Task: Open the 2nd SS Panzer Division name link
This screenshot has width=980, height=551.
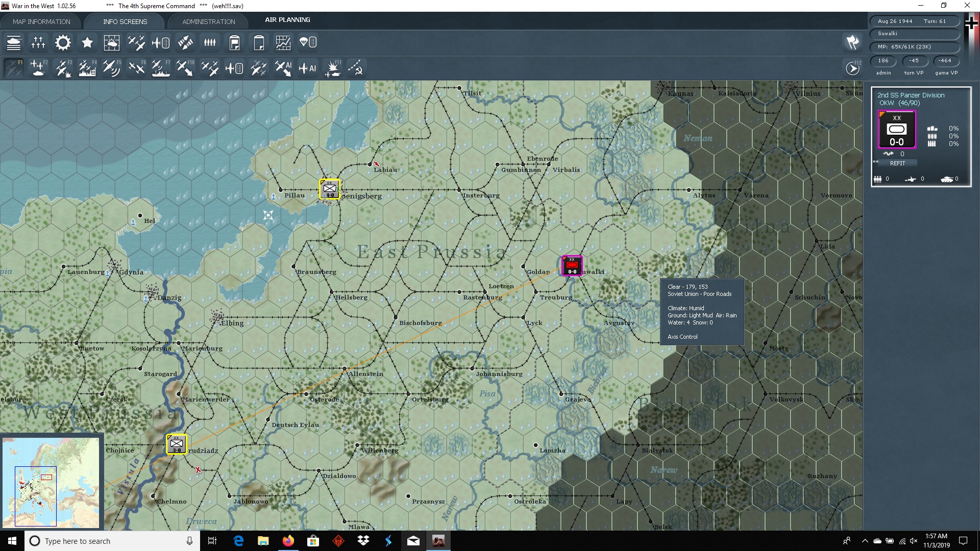Action: click(x=911, y=95)
